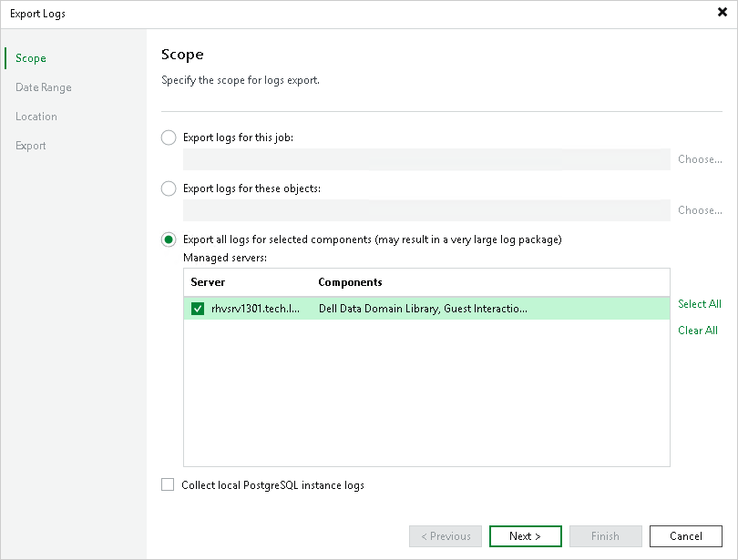
Task: Click Select All servers link
Action: (x=699, y=304)
